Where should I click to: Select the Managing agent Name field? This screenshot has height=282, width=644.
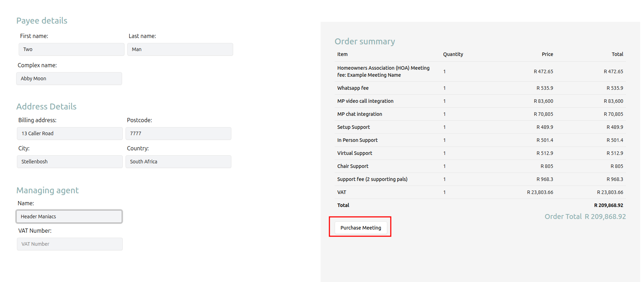click(x=69, y=217)
